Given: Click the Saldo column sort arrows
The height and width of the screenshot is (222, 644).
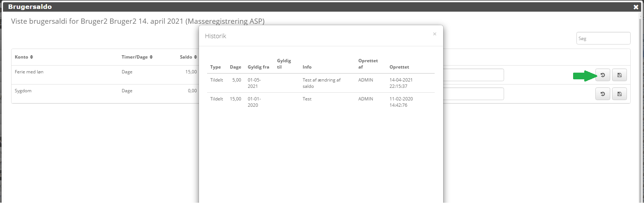Looking at the screenshot, I should click(195, 57).
